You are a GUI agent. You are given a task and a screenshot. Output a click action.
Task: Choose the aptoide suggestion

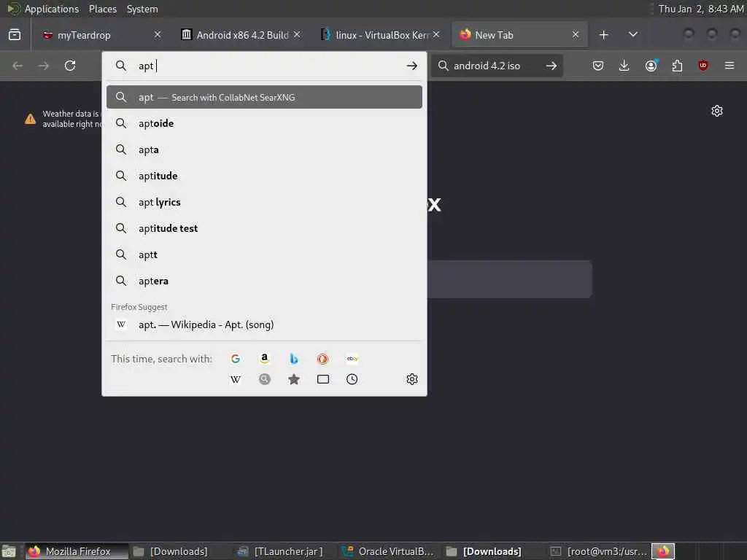[264, 123]
